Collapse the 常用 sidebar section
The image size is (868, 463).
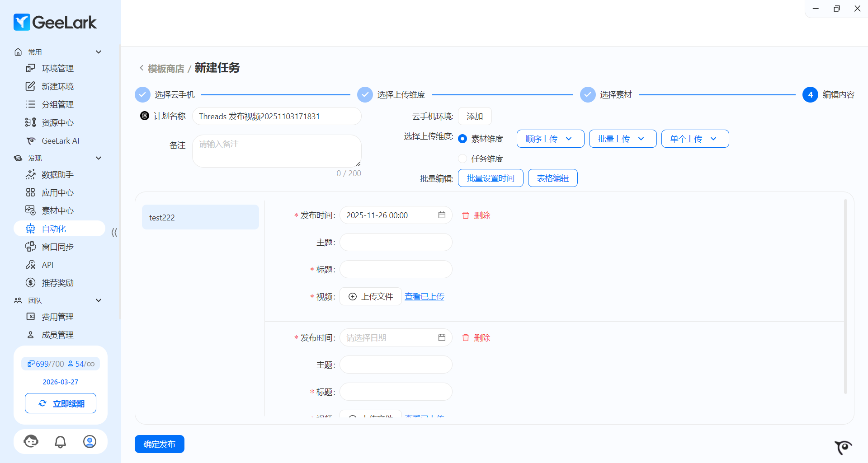coord(99,52)
